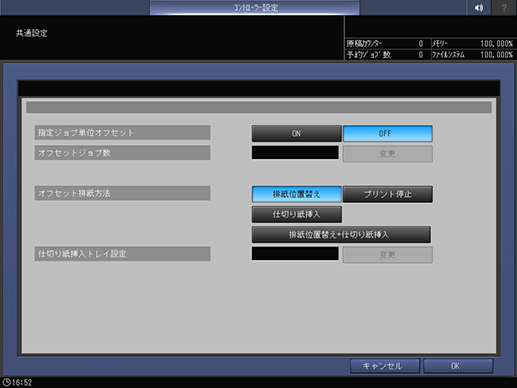Viewport: 517px width, 388px height.
Task: Select the コントローラー設定 tab at top
Action: tap(255, 7)
